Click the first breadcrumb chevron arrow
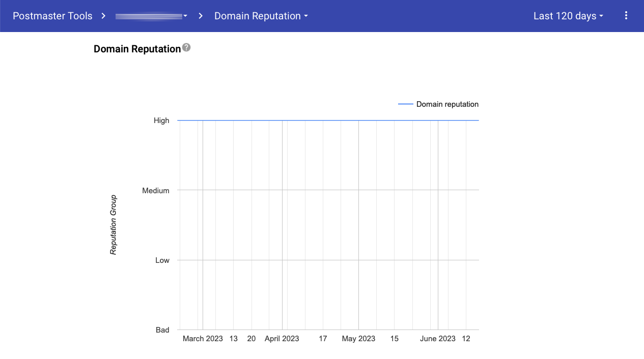 pos(103,16)
